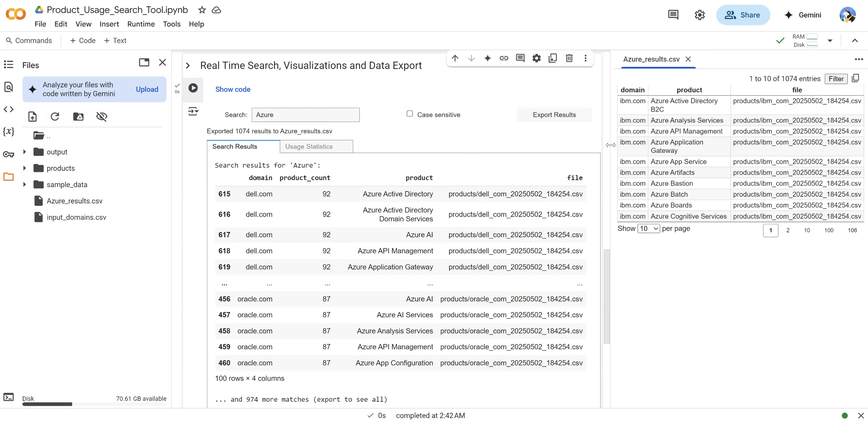Open the variables {x} sidebar icon
The width and height of the screenshot is (868, 421).
(8, 131)
